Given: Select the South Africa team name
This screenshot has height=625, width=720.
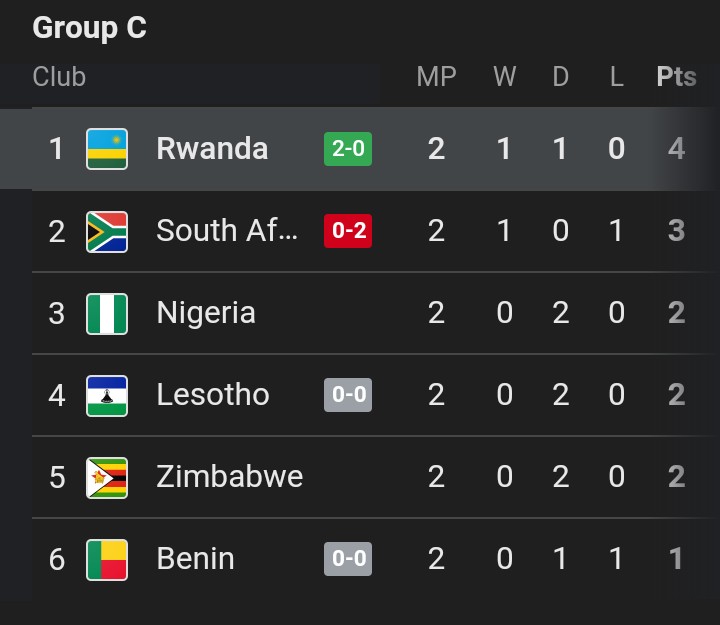Looking at the screenshot, I should click(x=227, y=231).
